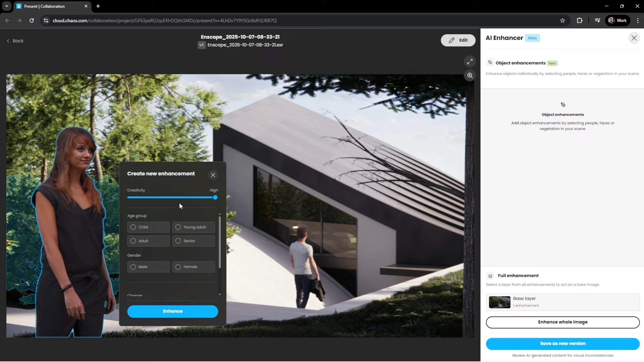Open the tab search dropdown arrow
Image resolution: width=644 pixels, height=362 pixels.
click(x=6, y=6)
